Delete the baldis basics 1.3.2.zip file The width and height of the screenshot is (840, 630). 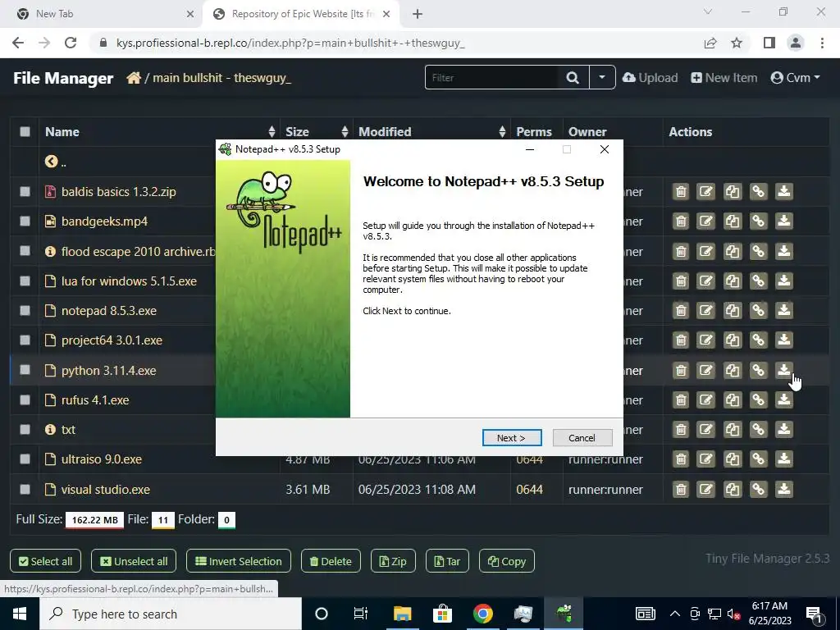pos(680,192)
